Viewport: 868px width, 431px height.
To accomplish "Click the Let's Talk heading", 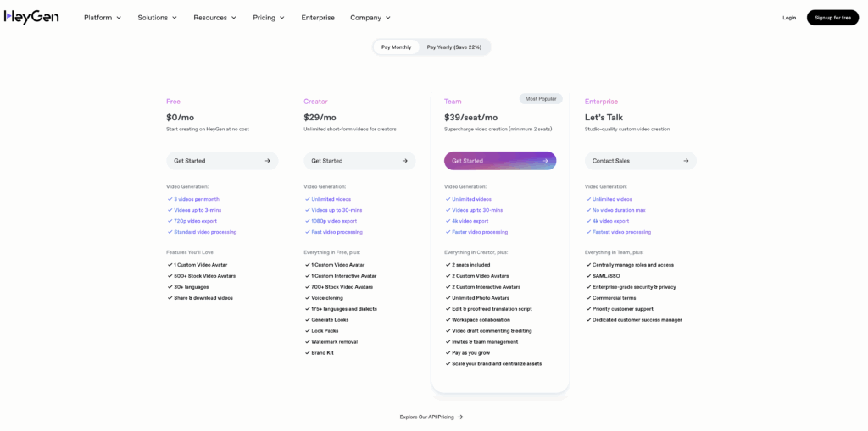I will 604,118.
